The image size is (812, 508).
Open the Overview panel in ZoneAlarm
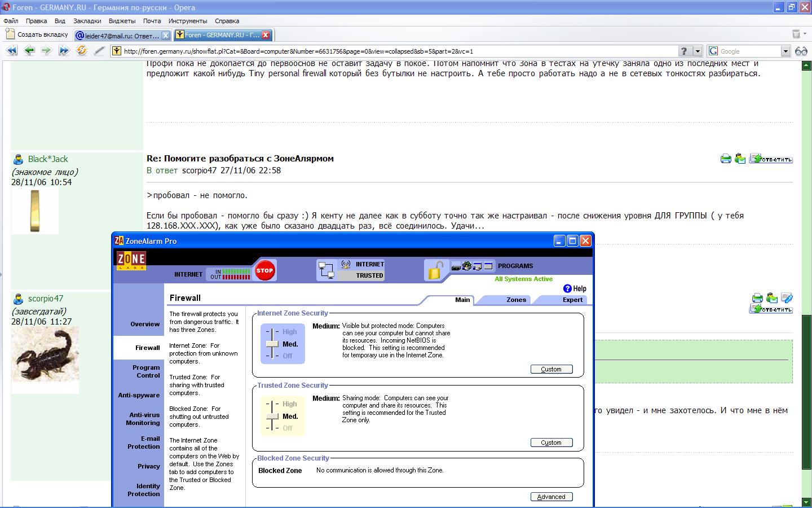(145, 324)
